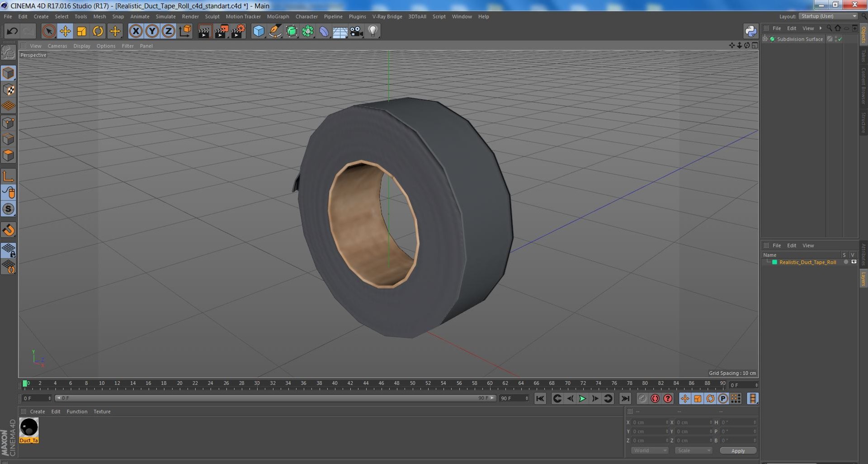Image resolution: width=868 pixels, height=464 pixels.
Task: Open viewport Display menu
Action: point(82,46)
